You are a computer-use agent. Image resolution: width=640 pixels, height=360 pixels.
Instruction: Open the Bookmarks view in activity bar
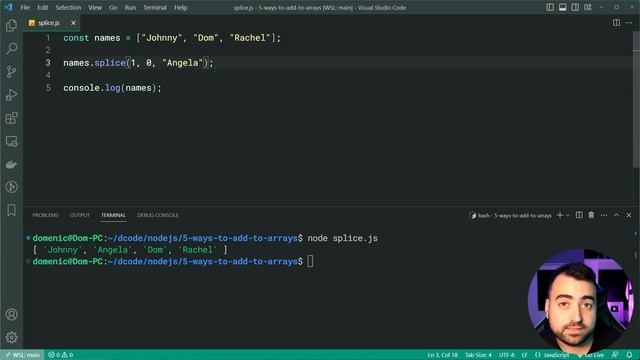[x=11, y=210]
